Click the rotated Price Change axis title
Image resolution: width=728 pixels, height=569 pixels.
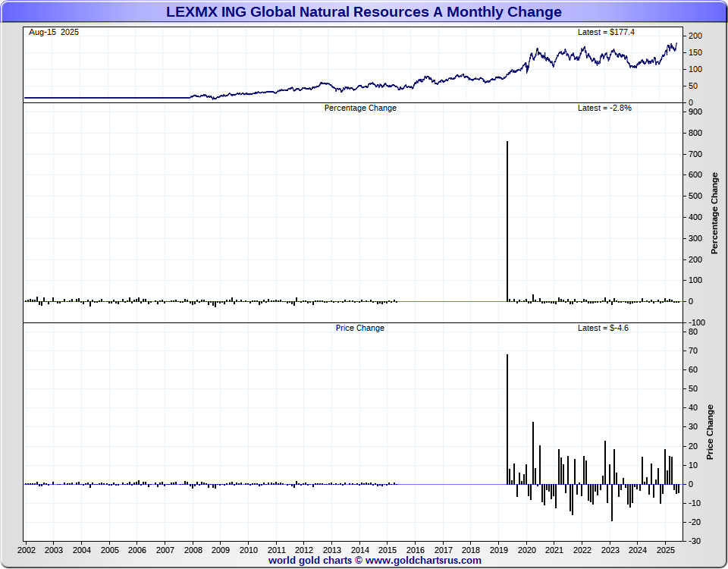point(710,432)
